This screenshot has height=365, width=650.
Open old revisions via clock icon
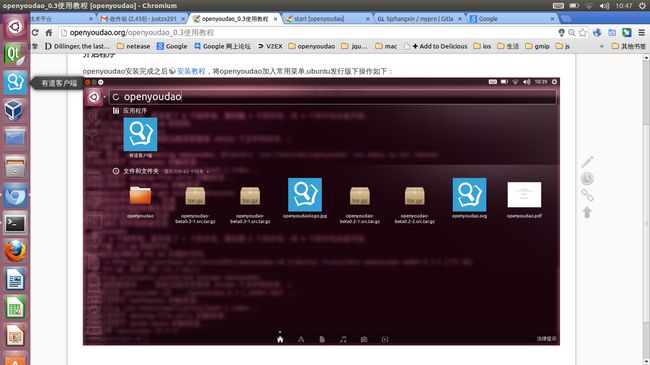pyautogui.click(x=587, y=178)
